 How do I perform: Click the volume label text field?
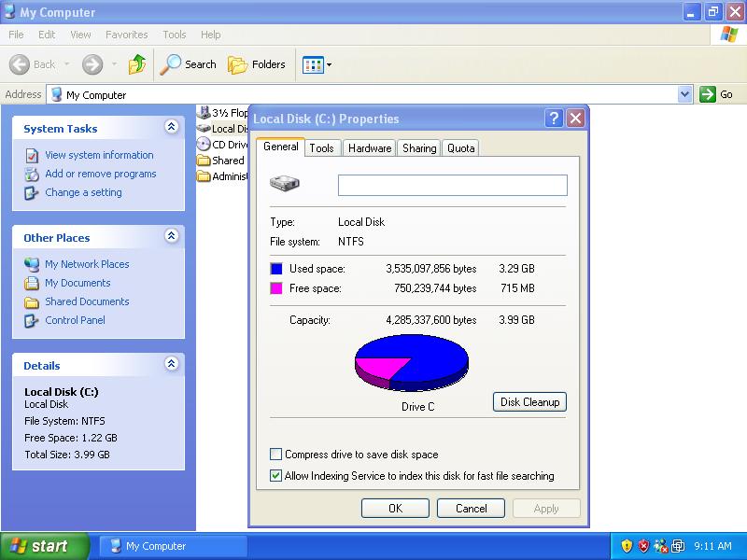coord(453,185)
